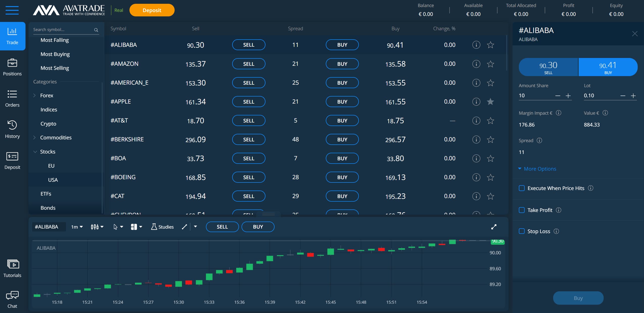644x313 pixels.
Task: Select the 90.41 BUY price tab
Action: pyautogui.click(x=608, y=67)
